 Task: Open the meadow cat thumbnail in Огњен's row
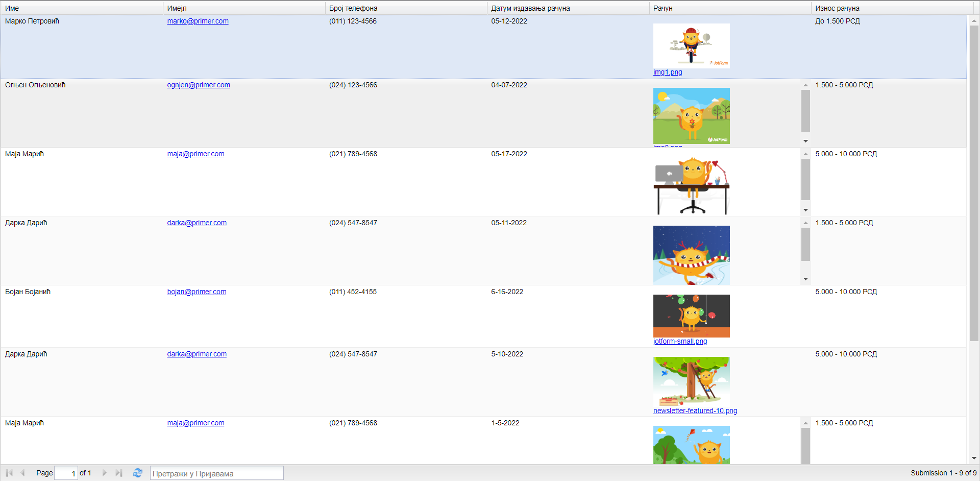tap(692, 116)
